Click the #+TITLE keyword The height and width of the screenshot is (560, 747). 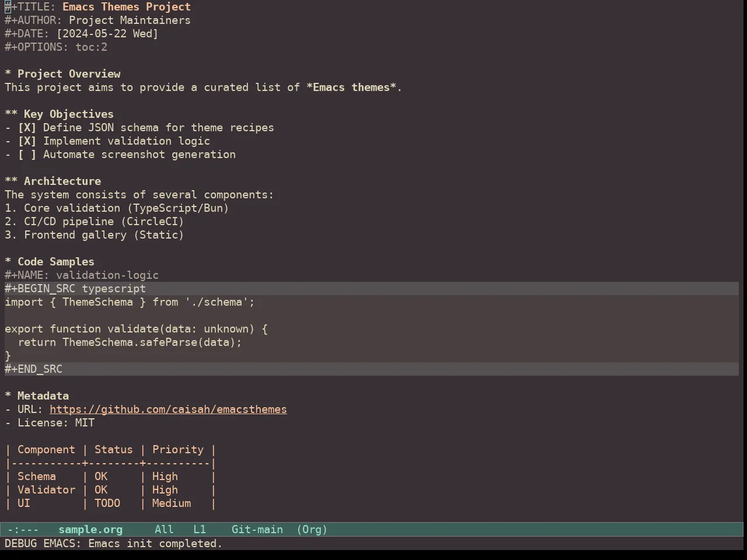point(30,7)
